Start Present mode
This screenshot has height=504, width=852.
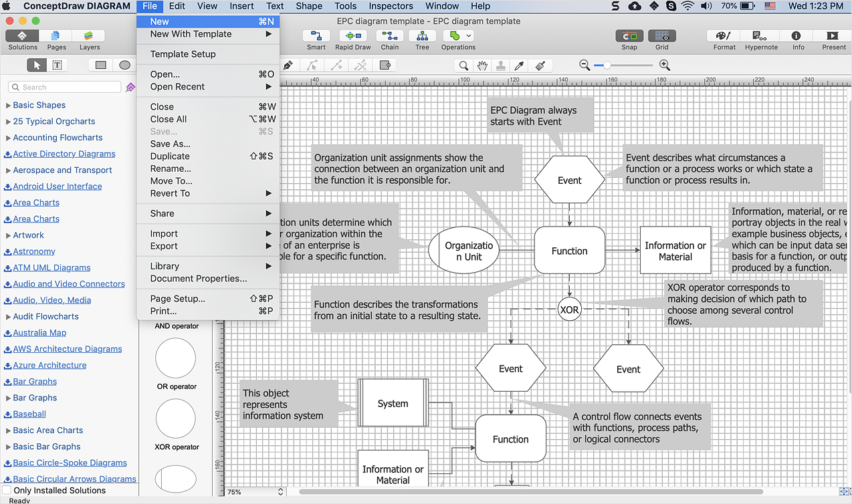pyautogui.click(x=833, y=36)
